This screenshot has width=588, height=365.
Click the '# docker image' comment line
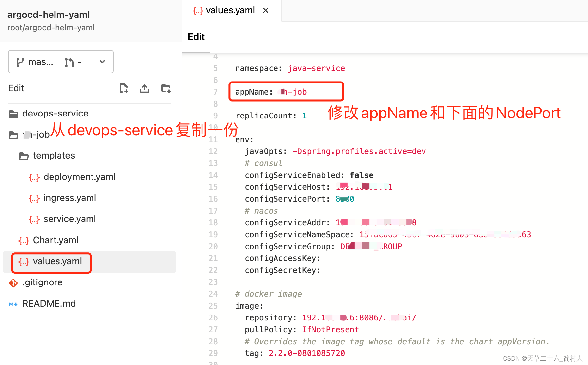pyautogui.click(x=269, y=294)
